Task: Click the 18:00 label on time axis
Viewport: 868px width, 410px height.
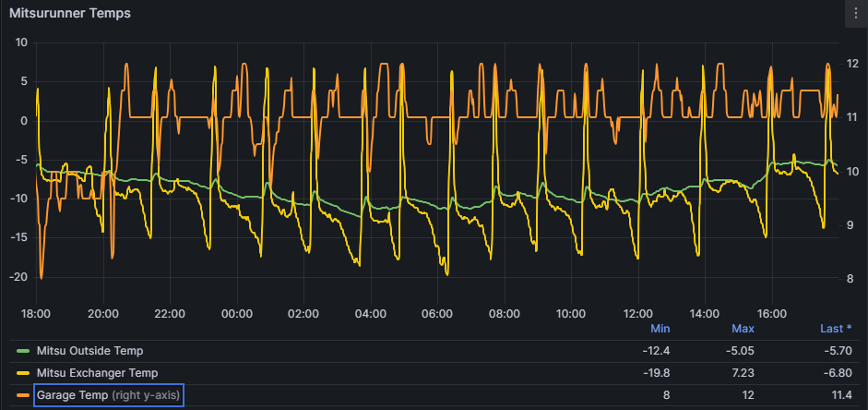Action: (x=36, y=313)
